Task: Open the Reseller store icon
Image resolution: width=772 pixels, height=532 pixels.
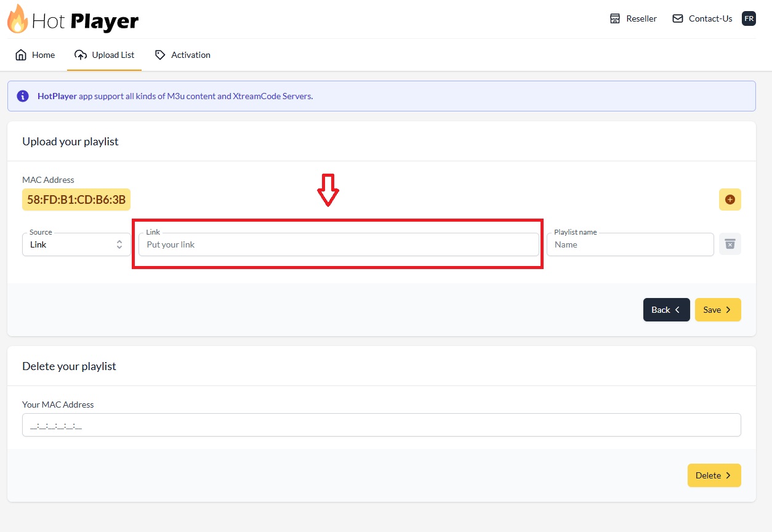Action: (615, 18)
